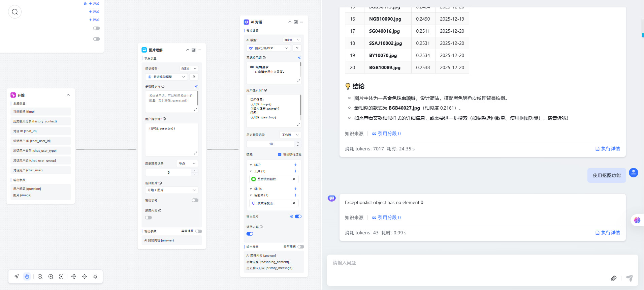644x290 pixels.
Task: Open 引用分段 0 under the Exception message
Action: 386,217
